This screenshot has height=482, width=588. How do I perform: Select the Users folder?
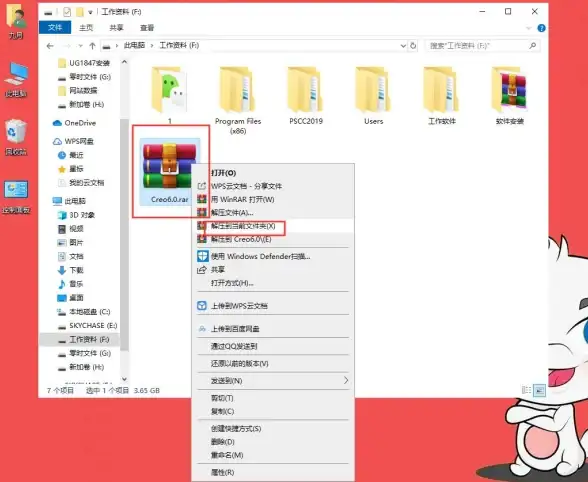tap(374, 95)
